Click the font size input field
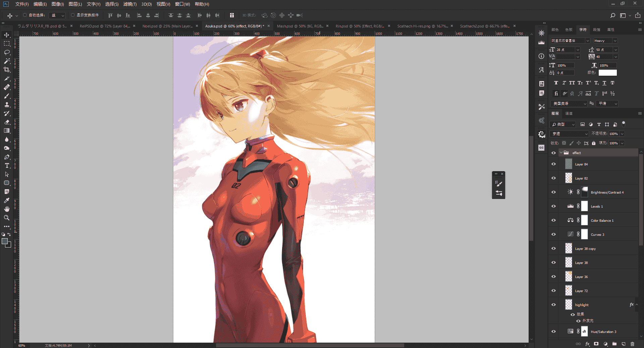Image resolution: width=644 pixels, height=348 pixels. click(x=565, y=50)
